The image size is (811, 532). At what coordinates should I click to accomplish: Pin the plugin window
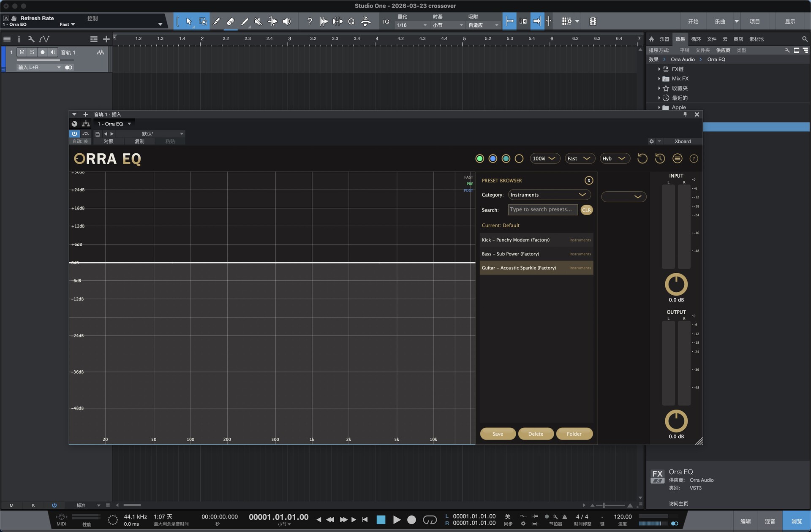pyautogui.click(x=685, y=114)
